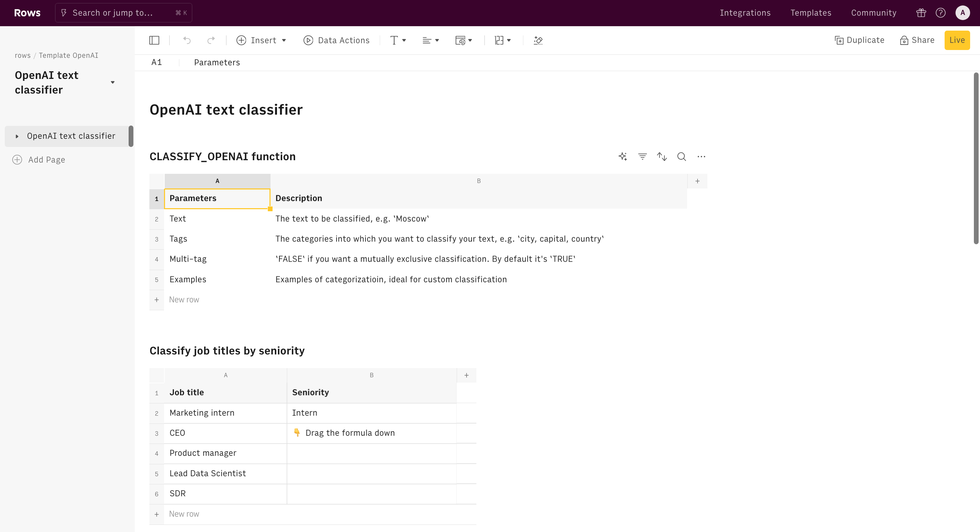Screen dimensions: 980x532
Task: Open the text format dropdown
Action: click(398, 40)
